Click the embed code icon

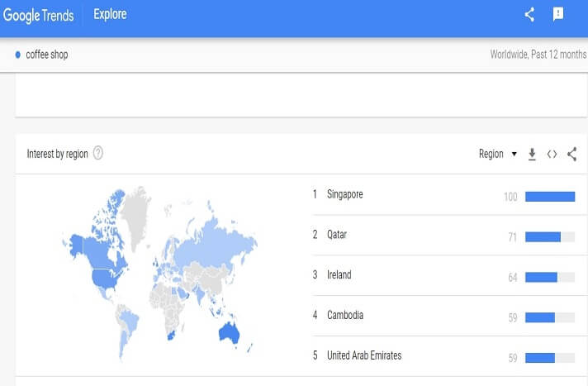pyautogui.click(x=552, y=154)
